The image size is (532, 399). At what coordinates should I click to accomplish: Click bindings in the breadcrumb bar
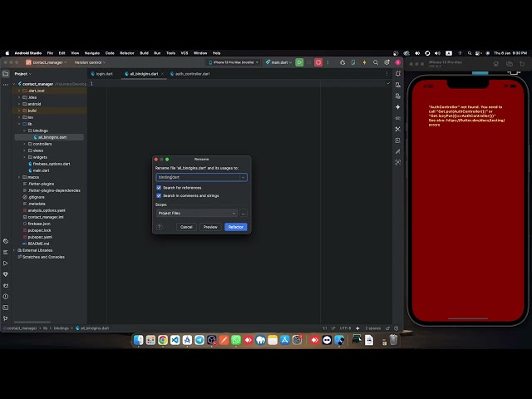(x=61, y=328)
